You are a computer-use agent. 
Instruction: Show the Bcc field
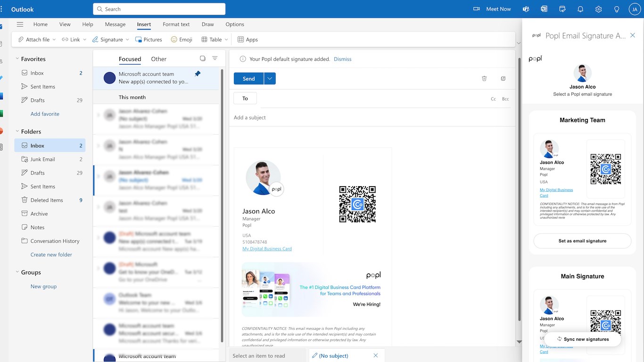pos(505,99)
